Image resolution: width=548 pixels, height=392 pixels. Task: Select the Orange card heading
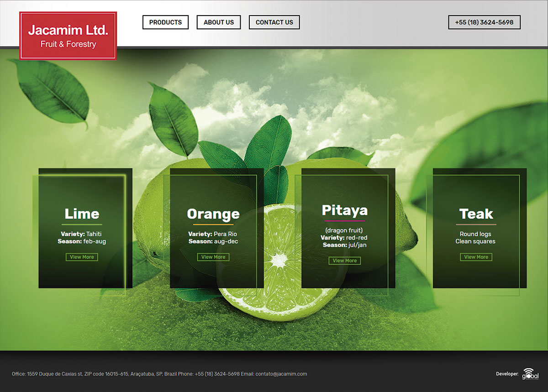[x=213, y=214]
